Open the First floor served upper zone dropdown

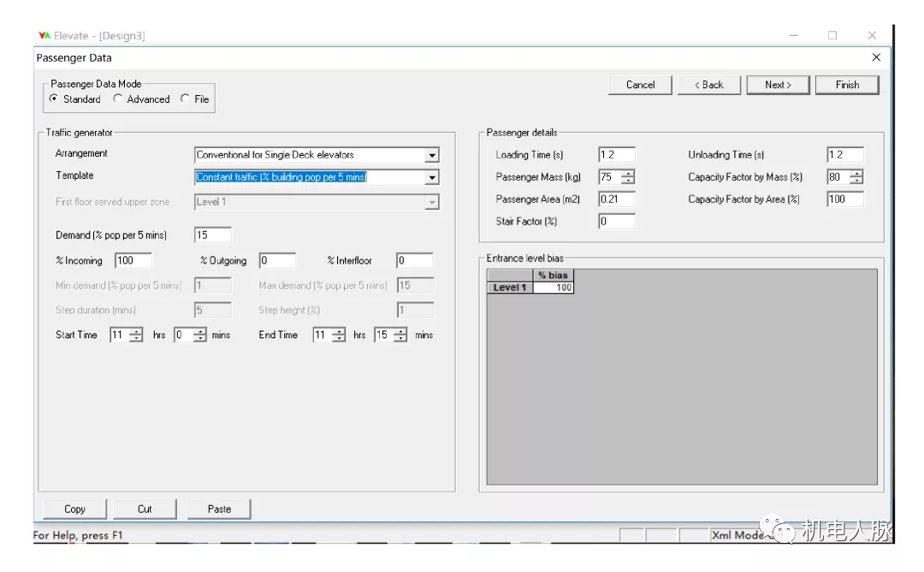(x=432, y=202)
